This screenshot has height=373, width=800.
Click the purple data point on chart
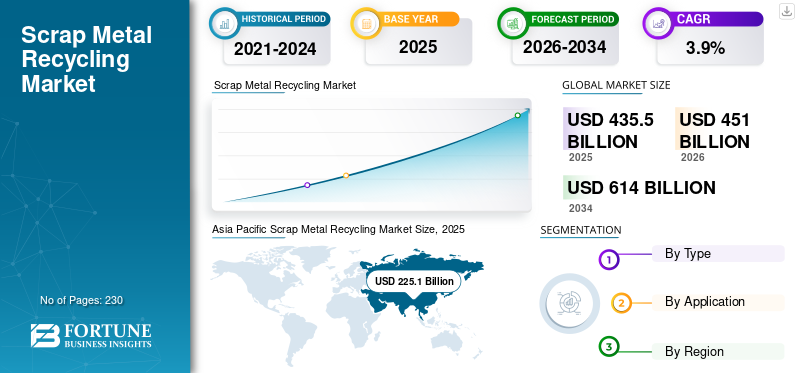pyautogui.click(x=307, y=185)
